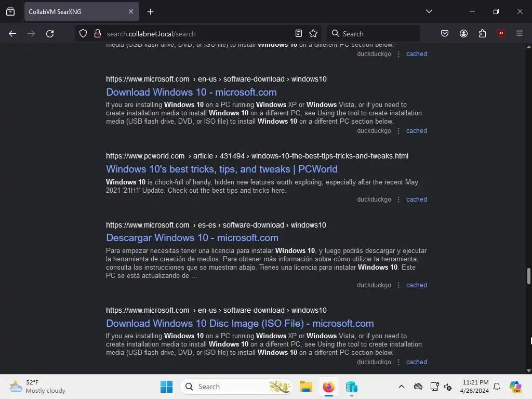Screen dimensions: 532x399
Task: Launch Copilot preview from the taskbar
Action: click(515, 387)
